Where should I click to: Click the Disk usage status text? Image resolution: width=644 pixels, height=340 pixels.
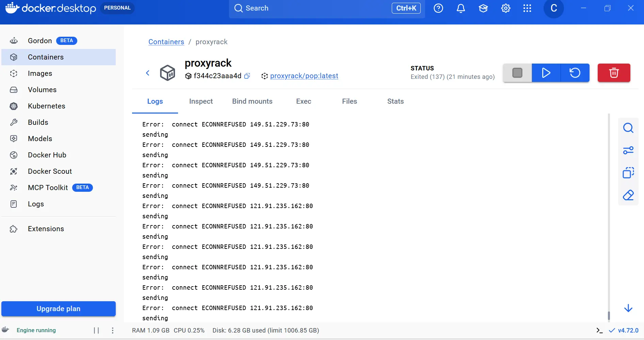coord(266,330)
